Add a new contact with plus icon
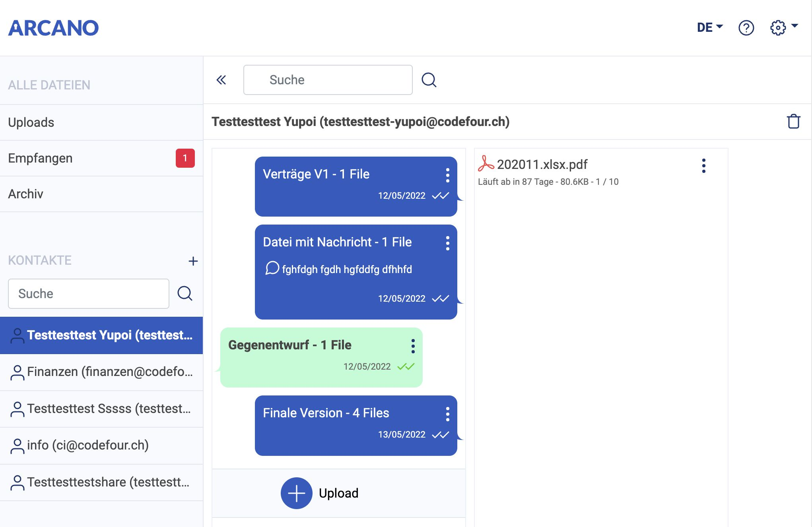 coord(193,261)
